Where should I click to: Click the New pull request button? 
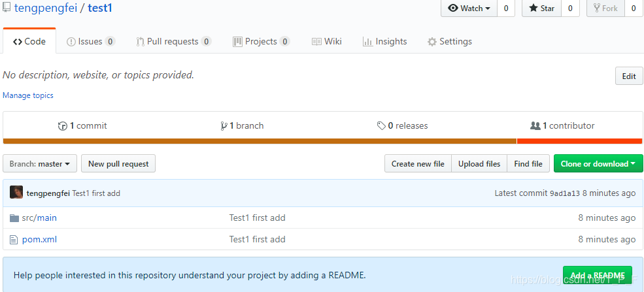click(118, 163)
